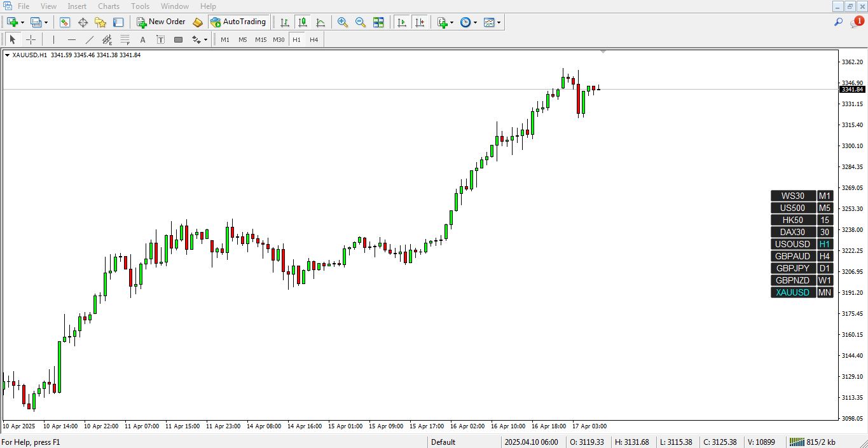Select the standard Cursor tool
This screenshot has height=448, width=868.
tap(13, 39)
